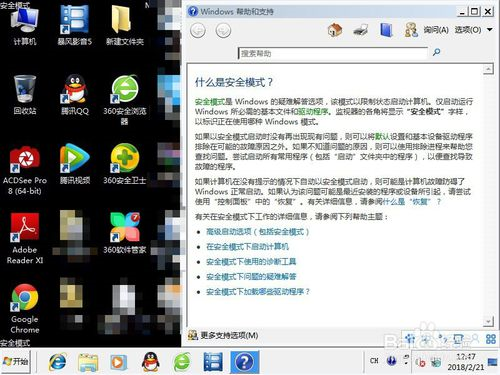Open 腾讯QQ desktop shortcut
The width and height of the screenshot is (500, 375).
(x=75, y=95)
